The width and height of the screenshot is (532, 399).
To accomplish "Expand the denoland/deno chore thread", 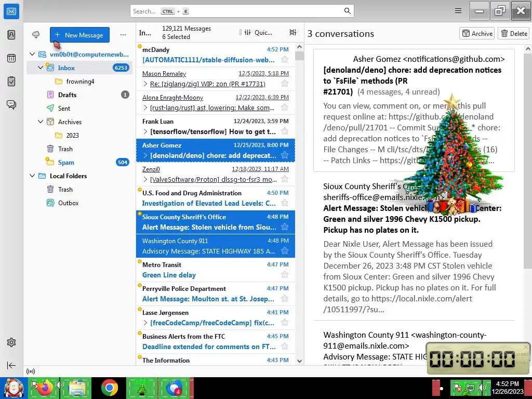I will [145, 155].
